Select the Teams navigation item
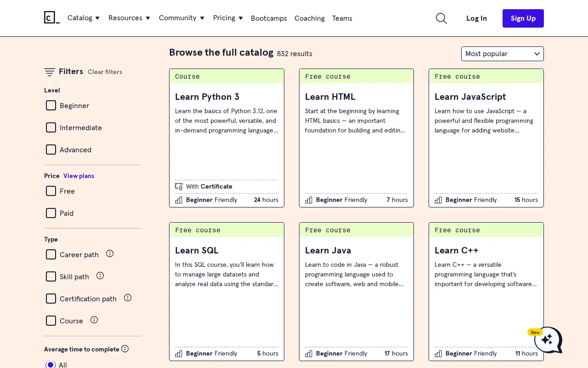 (x=342, y=18)
